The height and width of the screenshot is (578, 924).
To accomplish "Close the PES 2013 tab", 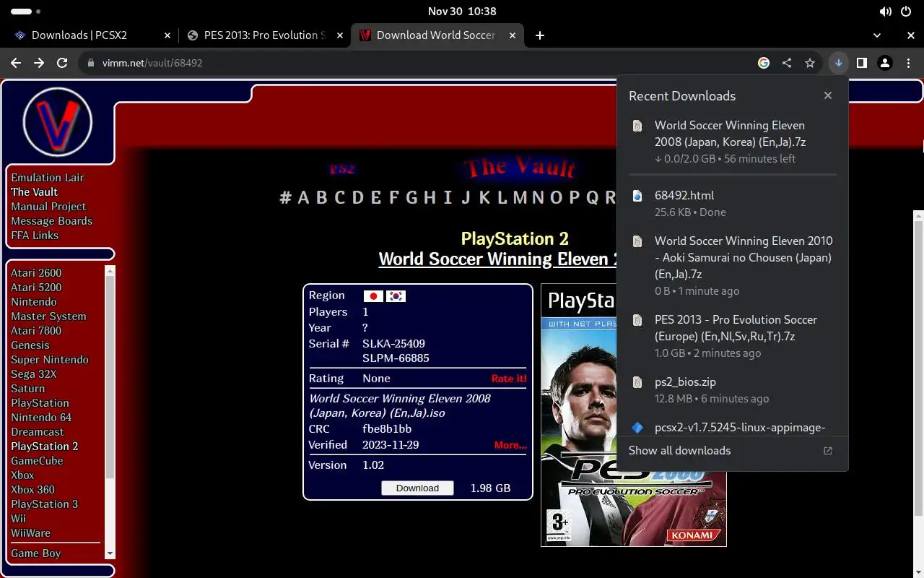I will pyautogui.click(x=339, y=35).
